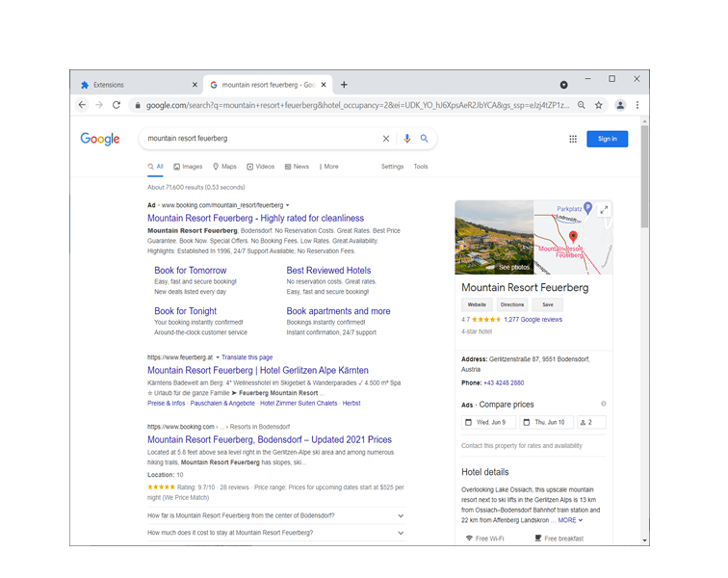The height and width of the screenshot is (578, 728).
Task: Click the address bar URL
Action: (357, 105)
